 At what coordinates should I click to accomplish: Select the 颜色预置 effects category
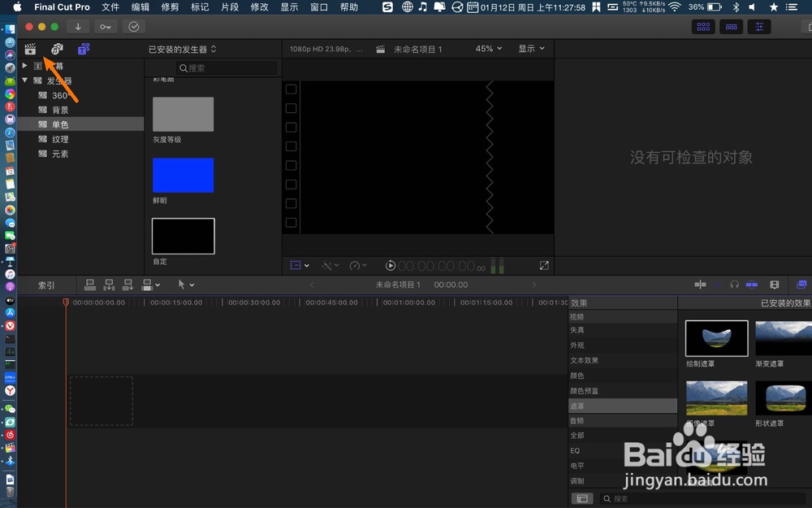(623, 391)
